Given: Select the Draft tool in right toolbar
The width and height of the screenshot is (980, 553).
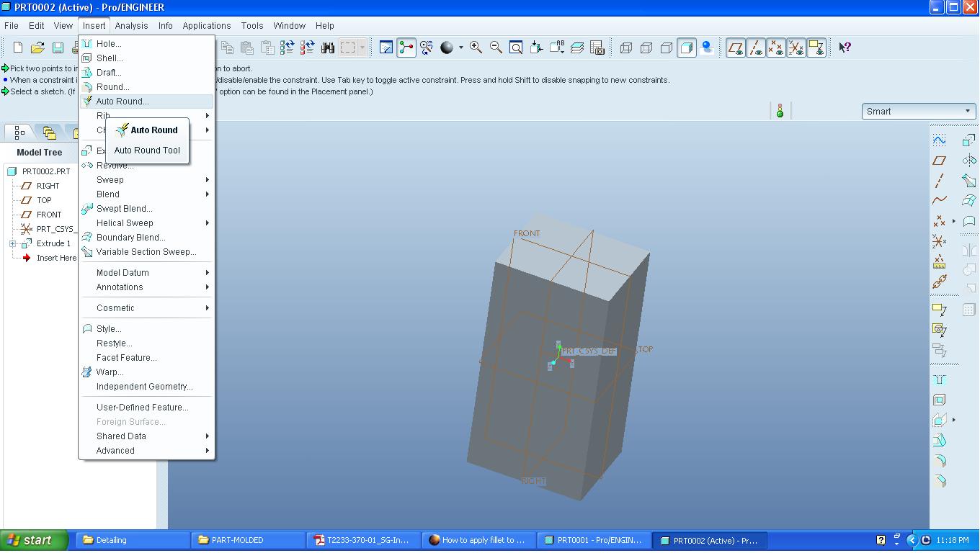Looking at the screenshot, I should tap(940, 440).
